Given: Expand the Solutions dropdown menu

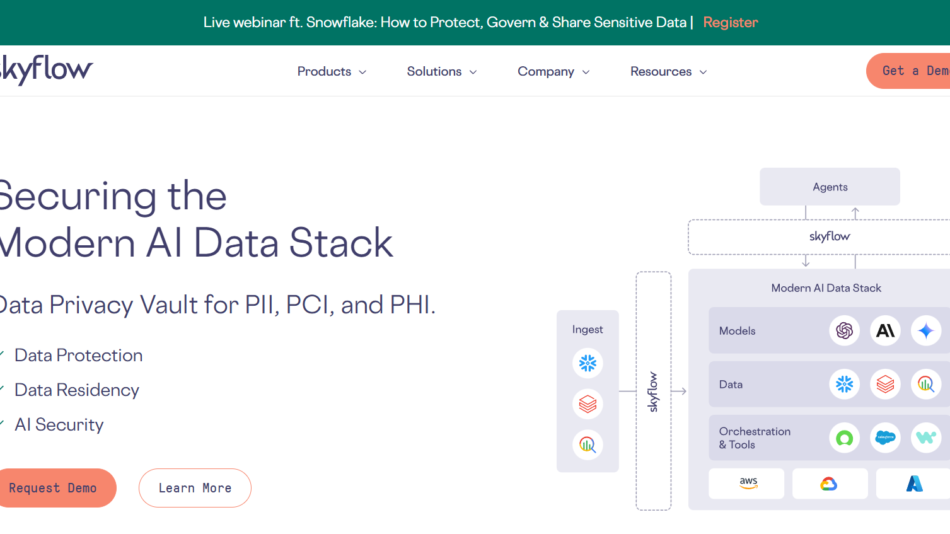Looking at the screenshot, I should tap(441, 72).
